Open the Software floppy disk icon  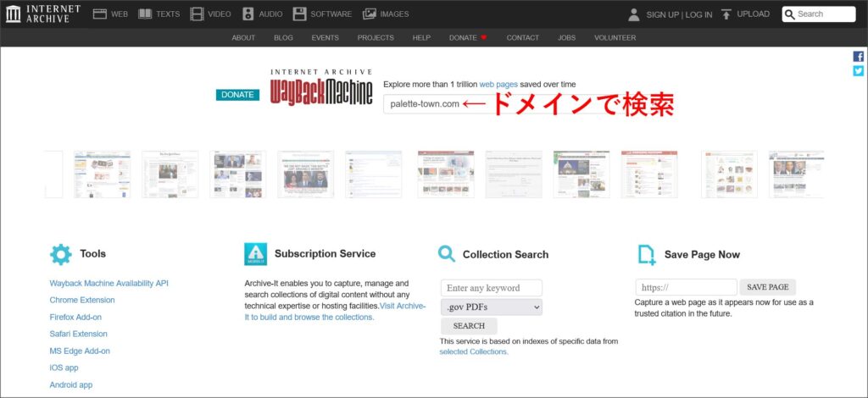point(300,14)
